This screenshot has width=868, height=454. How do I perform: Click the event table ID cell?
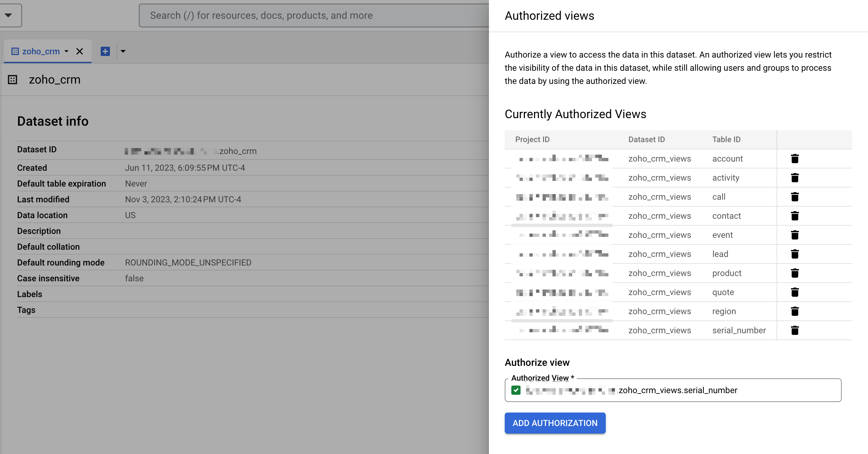(x=722, y=235)
